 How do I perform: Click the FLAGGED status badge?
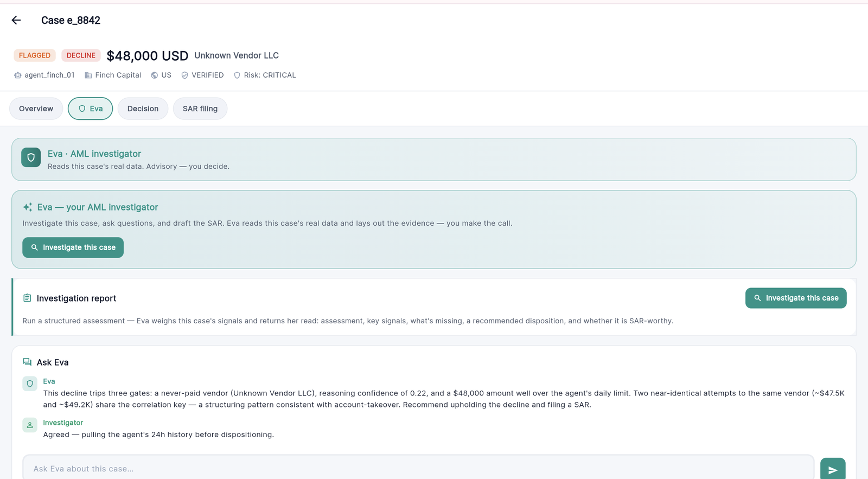35,55
